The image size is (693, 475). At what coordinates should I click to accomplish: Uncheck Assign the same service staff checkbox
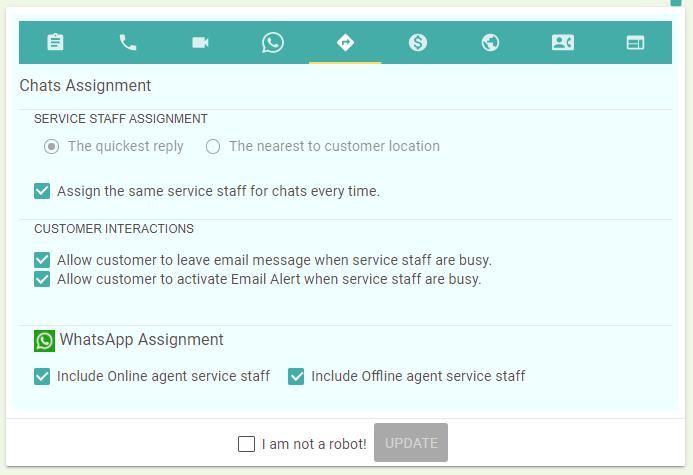tap(42, 191)
